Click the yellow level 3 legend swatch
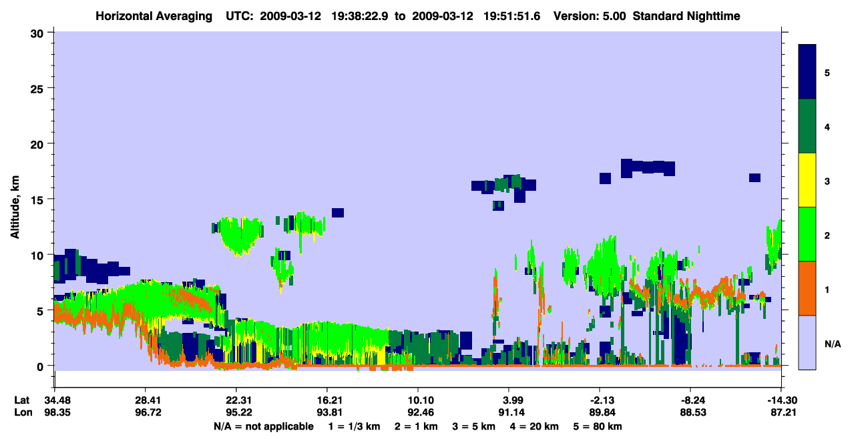 point(807,180)
